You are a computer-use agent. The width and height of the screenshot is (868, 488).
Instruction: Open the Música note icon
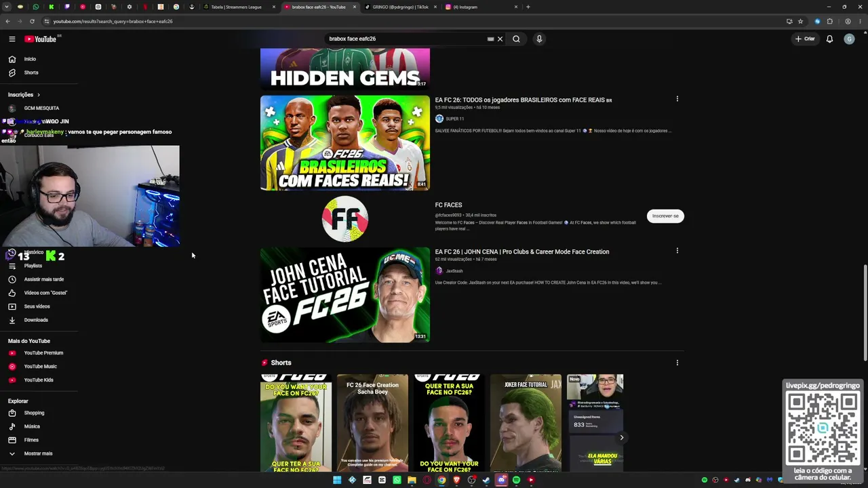(12, 426)
